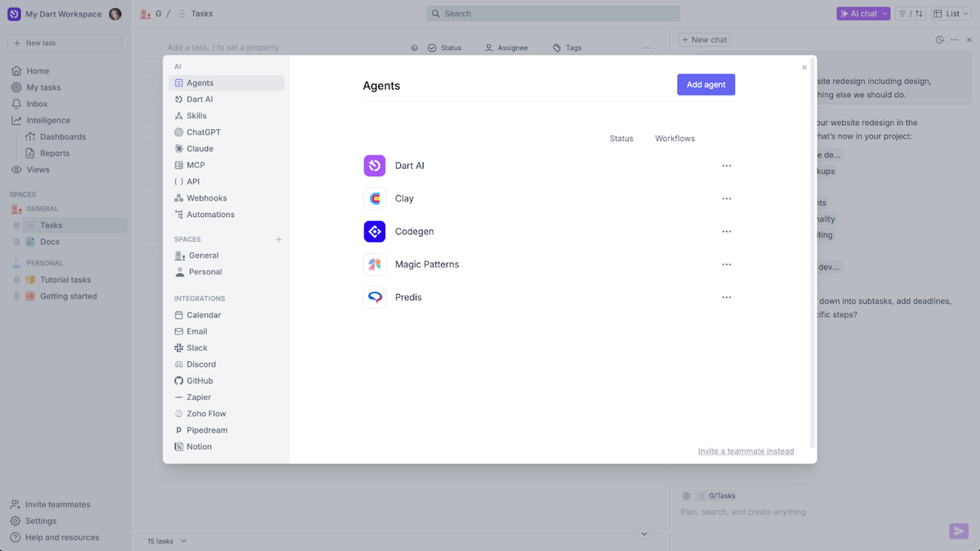Open the ChatGPT option in the AI panel
Viewport: 980px width, 551px height.
202,131
